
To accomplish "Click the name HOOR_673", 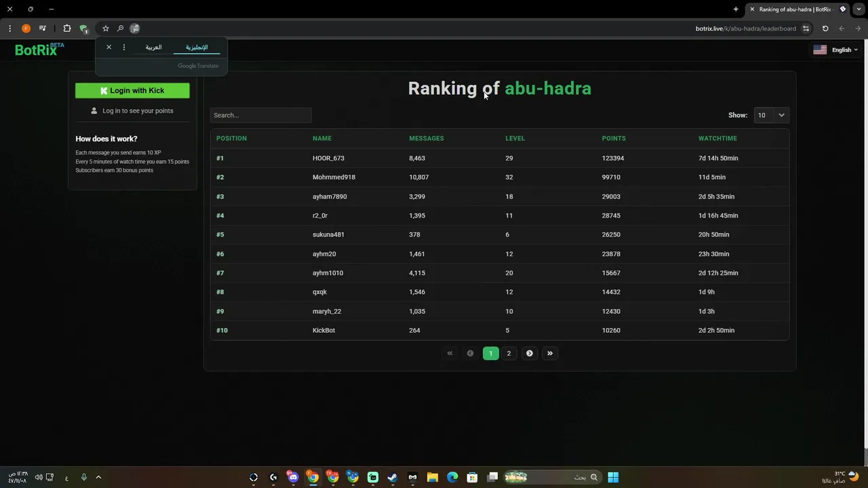I will coord(328,158).
